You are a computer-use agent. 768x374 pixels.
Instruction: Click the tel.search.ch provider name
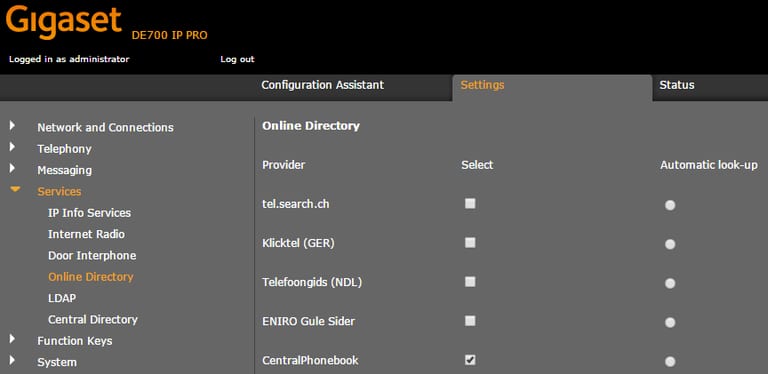click(x=295, y=204)
